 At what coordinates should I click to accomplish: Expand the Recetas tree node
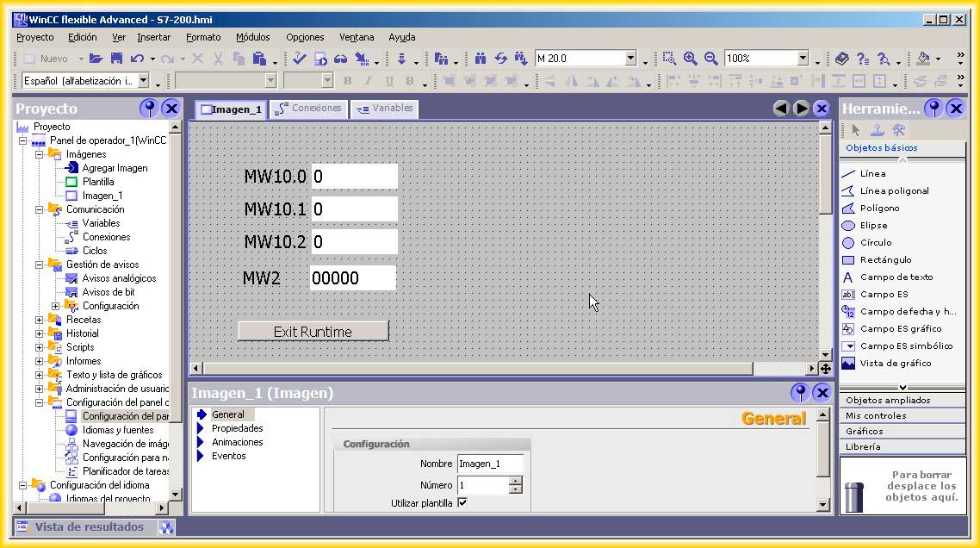(40, 320)
